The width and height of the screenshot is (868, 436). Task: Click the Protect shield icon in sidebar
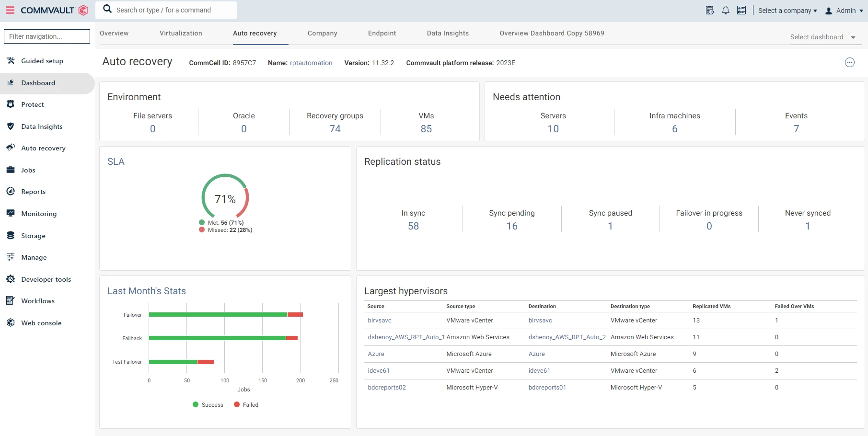tap(11, 104)
